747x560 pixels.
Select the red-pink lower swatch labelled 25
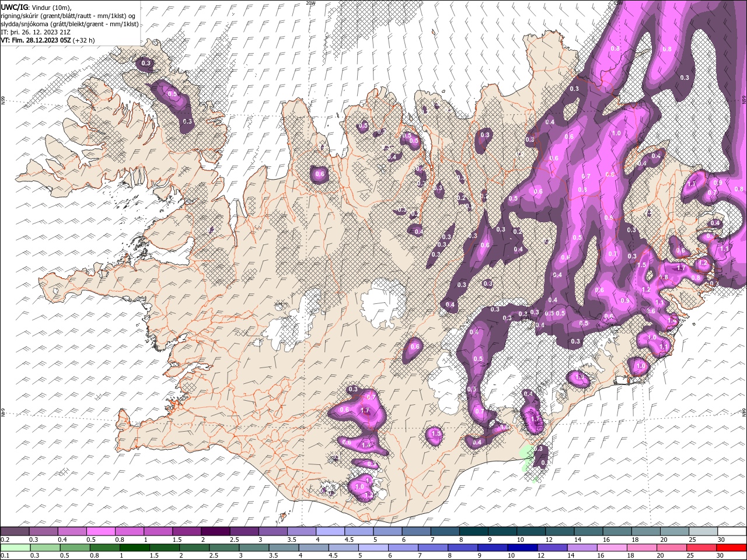701,548
